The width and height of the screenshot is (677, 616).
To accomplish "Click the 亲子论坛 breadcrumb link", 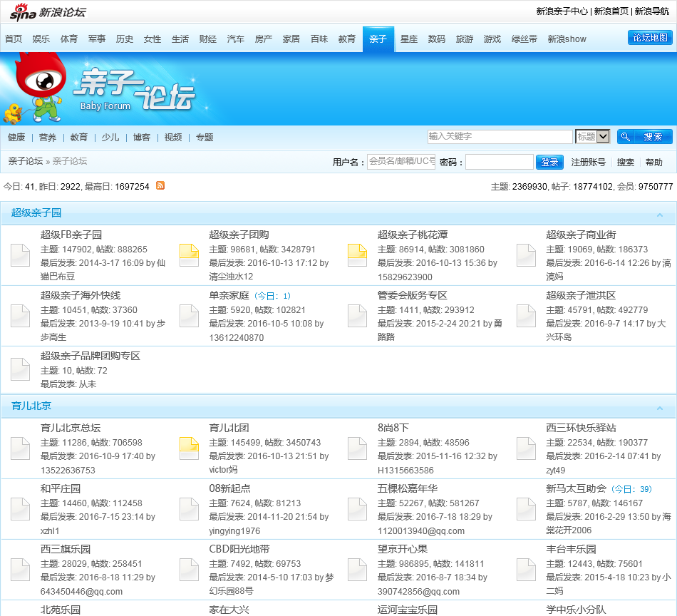I will 26,161.
